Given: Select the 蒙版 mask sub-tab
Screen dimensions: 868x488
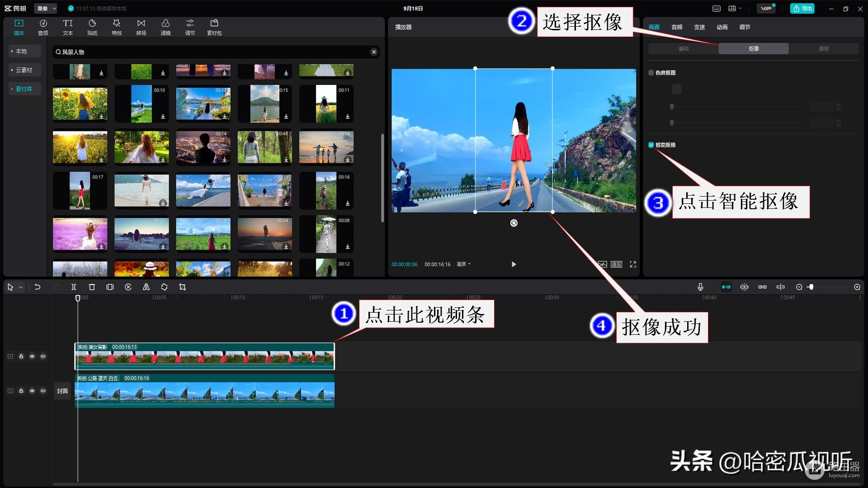Looking at the screenshot, I should click(823, 49).
